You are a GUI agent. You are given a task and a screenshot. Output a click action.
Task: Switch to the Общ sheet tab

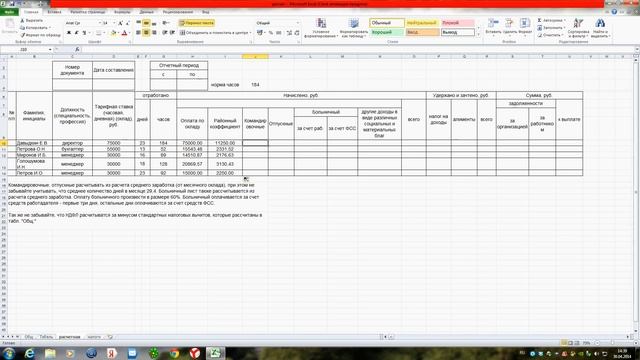(29, 337)
